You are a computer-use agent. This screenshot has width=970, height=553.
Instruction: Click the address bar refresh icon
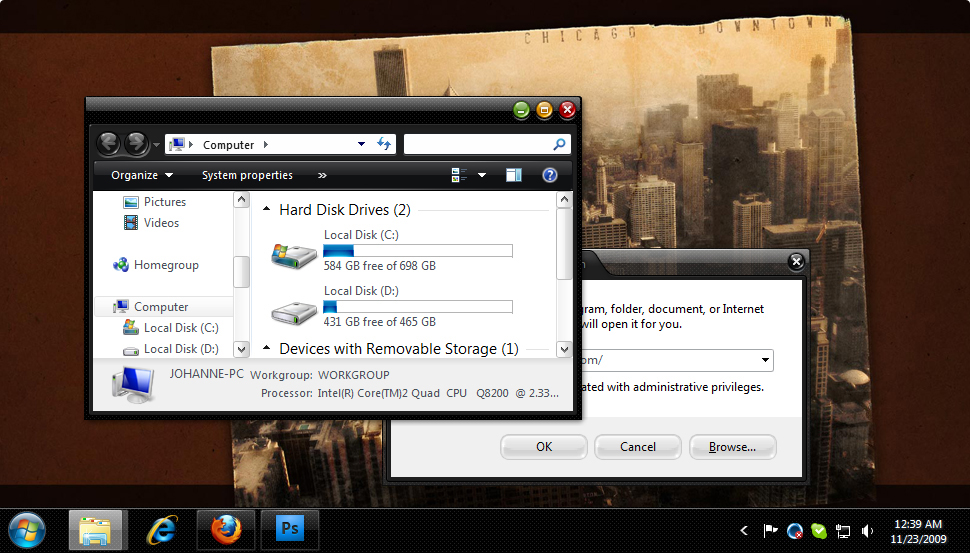[384, 145]
